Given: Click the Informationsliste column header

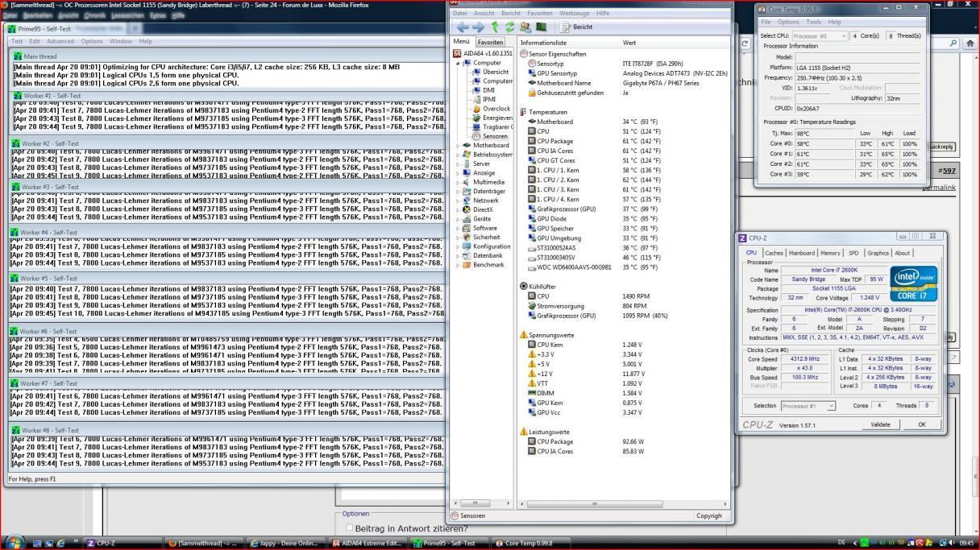Looking at the screenshot, I should (x=569, y=43).
